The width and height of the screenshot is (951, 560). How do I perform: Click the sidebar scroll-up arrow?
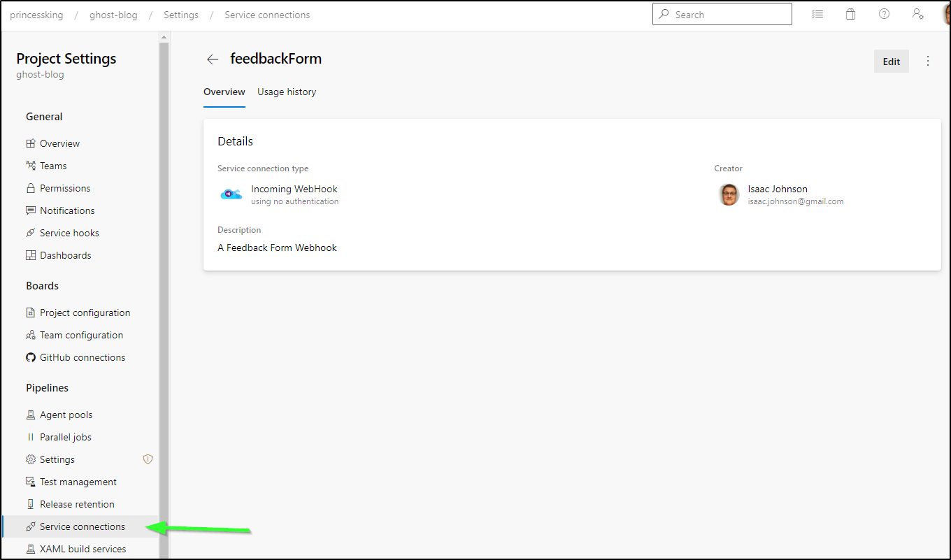[x=164, y=36]
